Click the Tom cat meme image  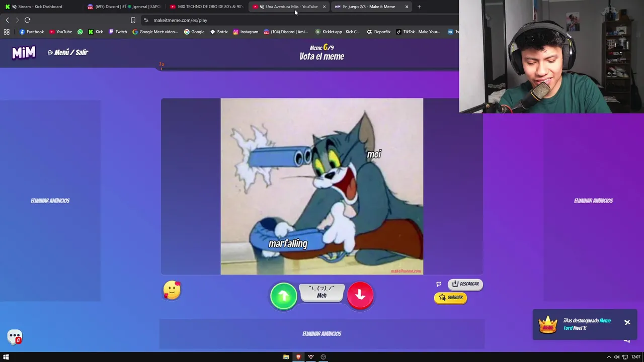pyautogui.click(x=322, y=187)
